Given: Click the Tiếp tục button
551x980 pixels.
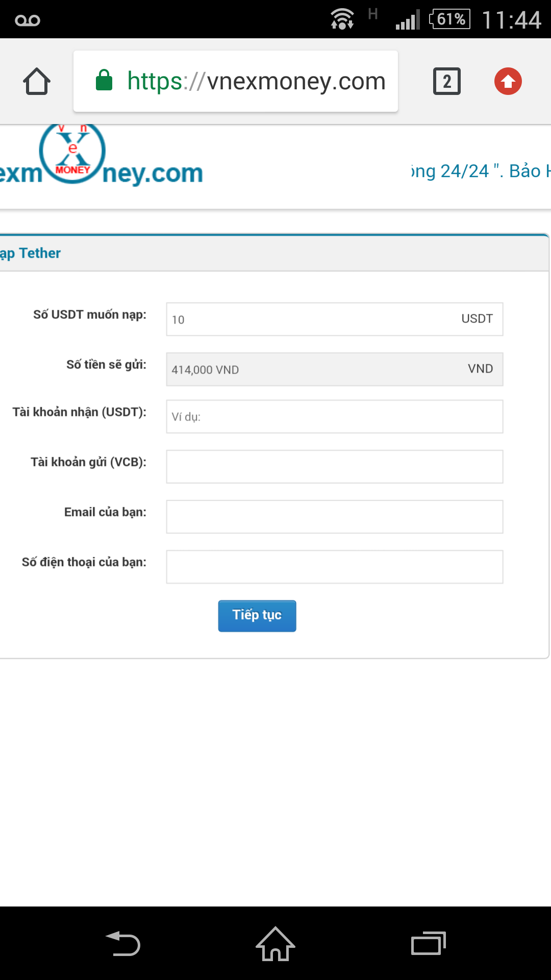Looking at the screenshot, I should [x=257, y=616].
